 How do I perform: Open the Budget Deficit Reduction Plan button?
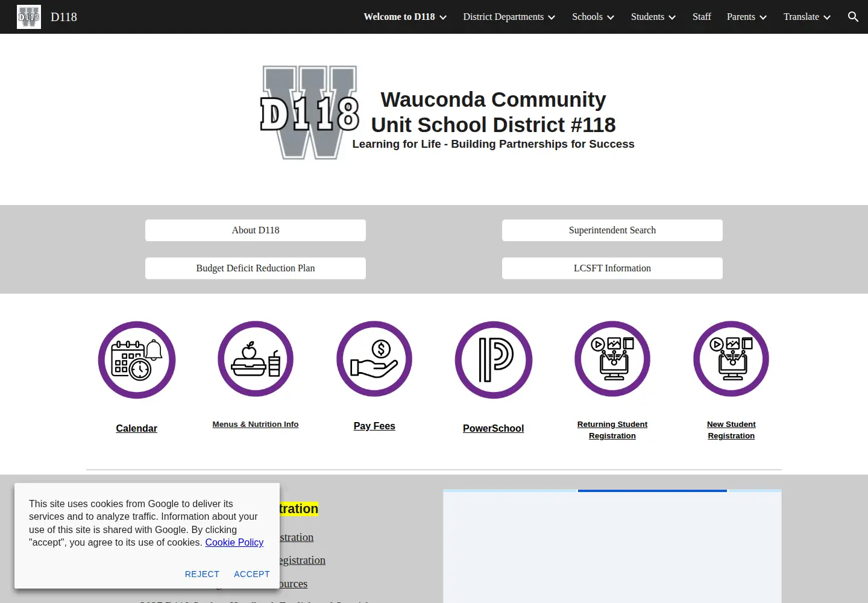(256, 268)
